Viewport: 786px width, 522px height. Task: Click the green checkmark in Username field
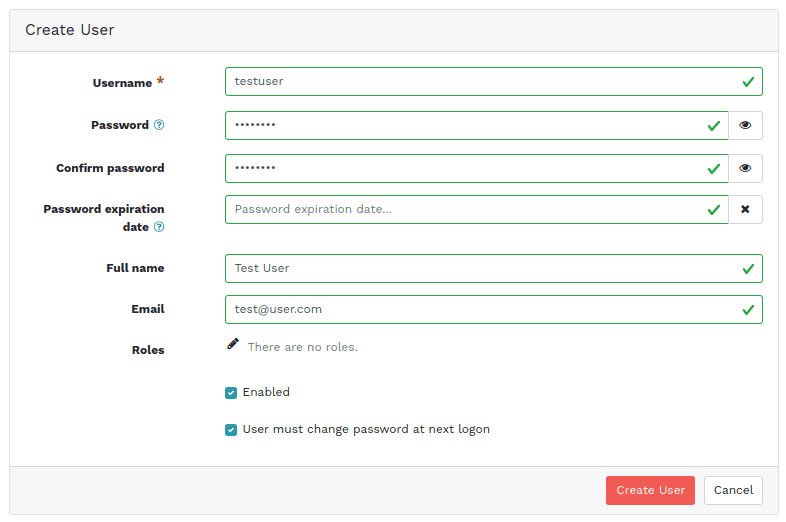(748, 81)
